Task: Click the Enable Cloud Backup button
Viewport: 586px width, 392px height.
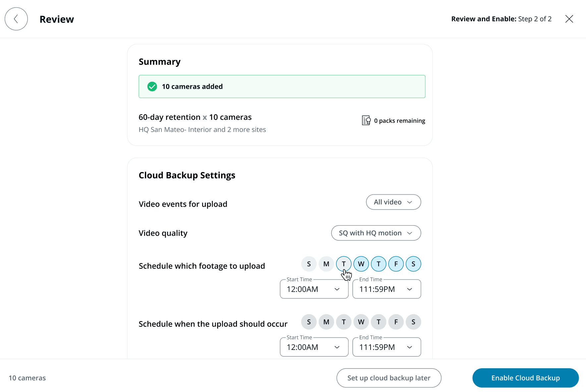Action: (525, 378)
